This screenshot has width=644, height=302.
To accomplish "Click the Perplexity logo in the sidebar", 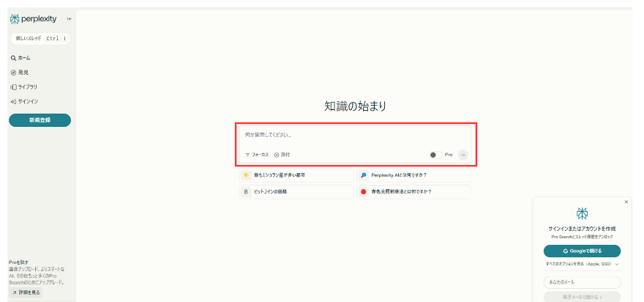I will (x=33, y=19).
